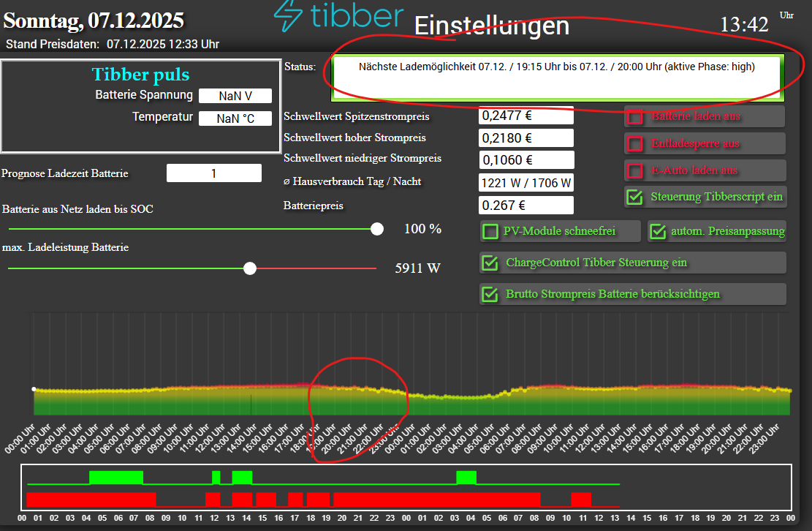This screenshot has width=812, height=531.
Task: Click the Prognose Ladezeit Batterie field
Action: pos(214,173)
